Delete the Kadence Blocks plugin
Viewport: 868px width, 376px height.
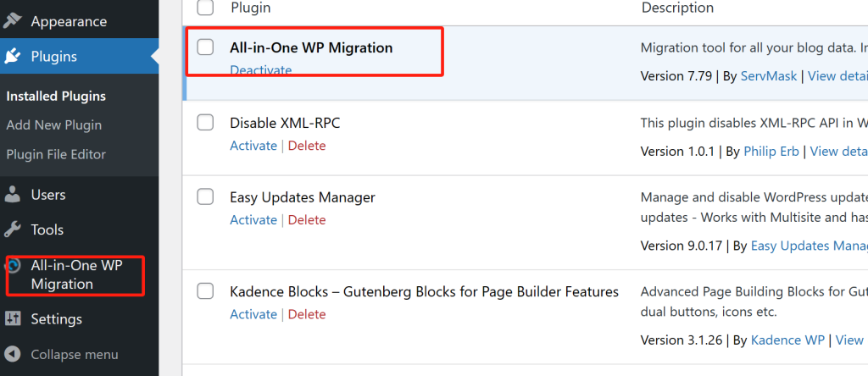pos(307,314)
